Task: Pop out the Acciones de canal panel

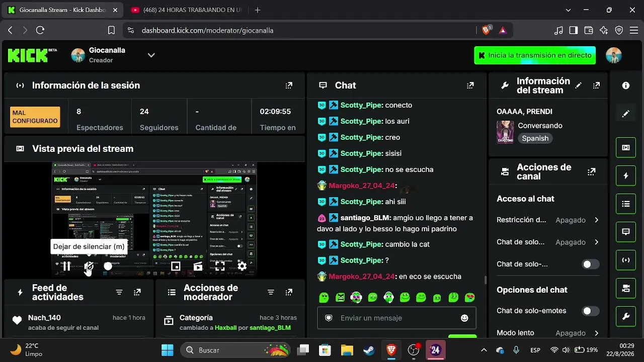Action: click(592, 172)
